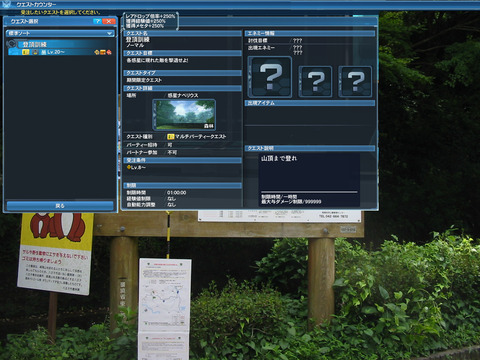This screenshot has width=480, height=360.
Task: Close the クエスト選択 window with red X
Action: [109, 21]
